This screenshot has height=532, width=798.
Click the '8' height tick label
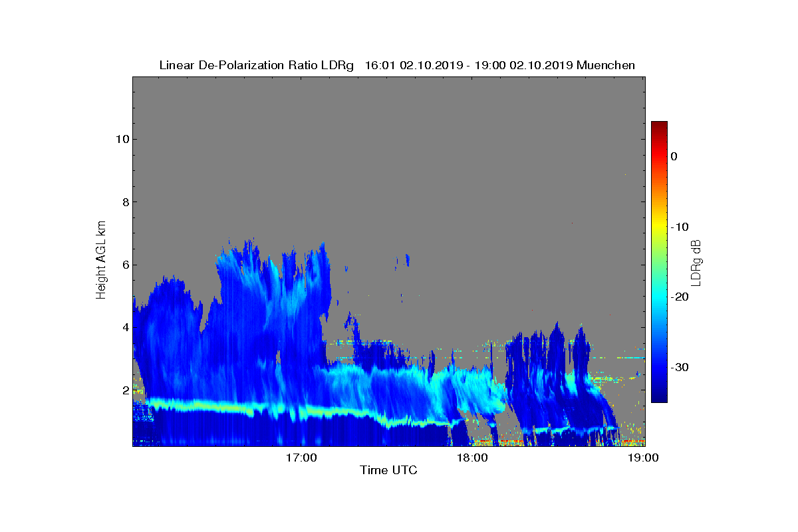[x=124, y=201]
